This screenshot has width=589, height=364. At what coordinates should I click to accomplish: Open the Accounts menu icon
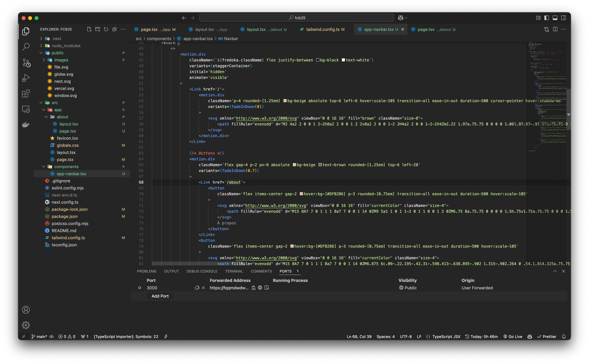26,310
